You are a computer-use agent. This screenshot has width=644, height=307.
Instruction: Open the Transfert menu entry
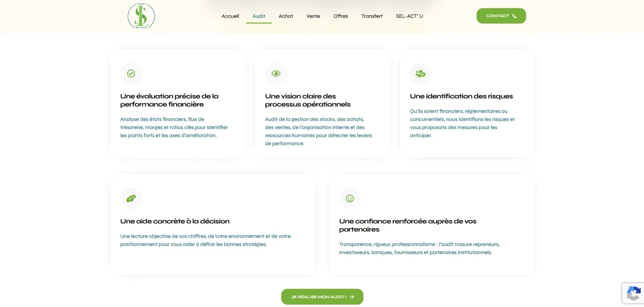372,16
